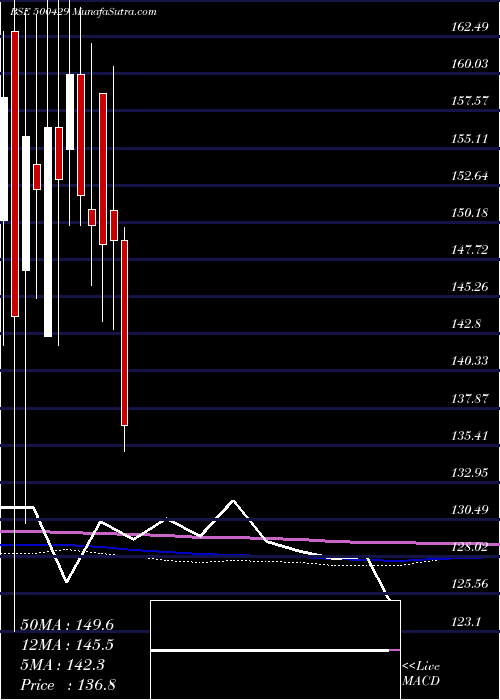500x700 pixels.
Task: Click the 128.02 price axis label
Action: [469, 546]
